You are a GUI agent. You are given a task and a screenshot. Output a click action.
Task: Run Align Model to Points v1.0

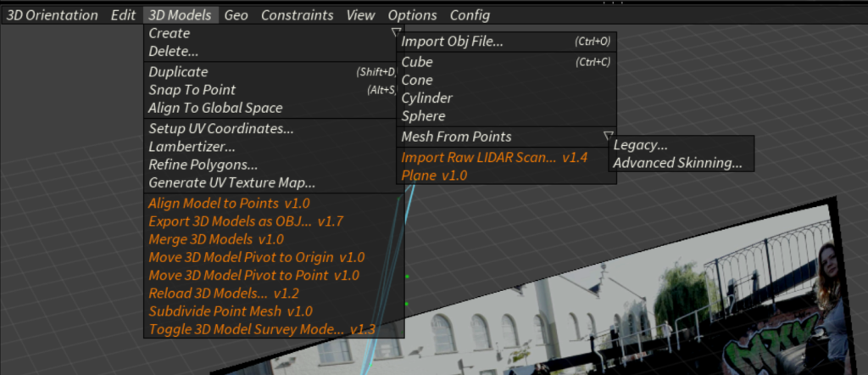(x=274, y=204)
